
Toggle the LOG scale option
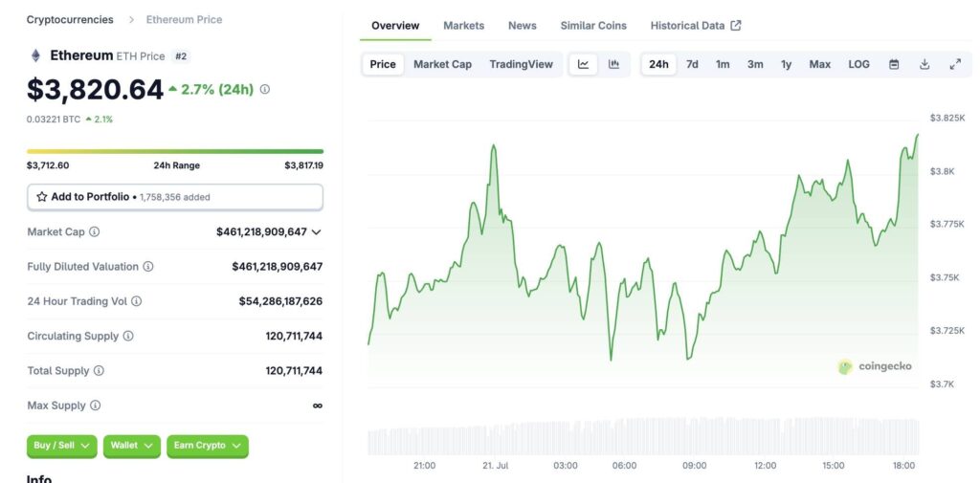[x=858, y=64]
